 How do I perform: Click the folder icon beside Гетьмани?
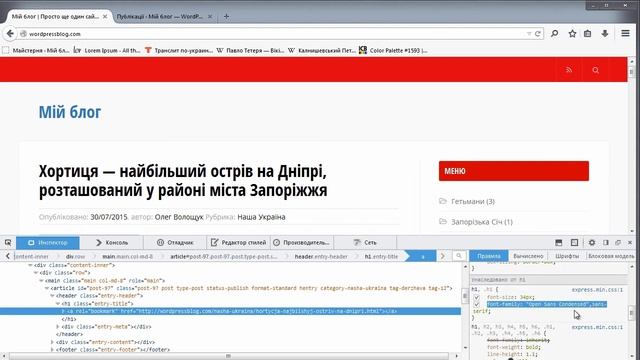click(x=443, y=201)
